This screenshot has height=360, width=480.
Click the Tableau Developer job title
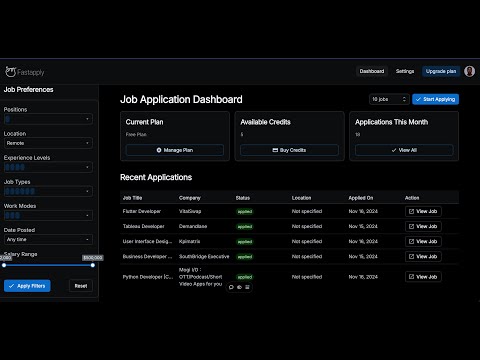143,226
